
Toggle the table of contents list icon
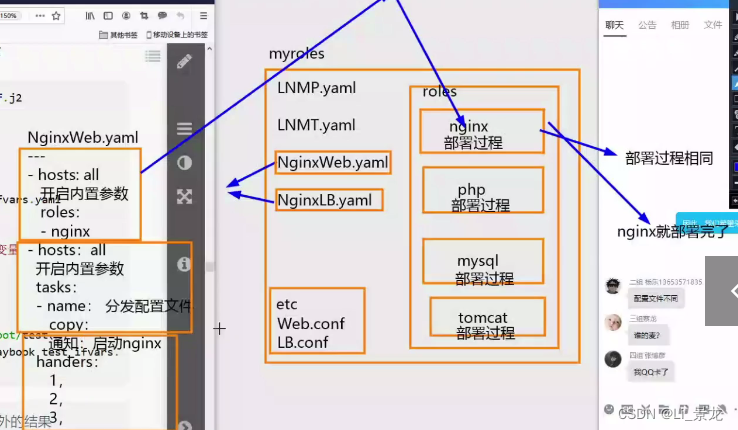point(152,56)
